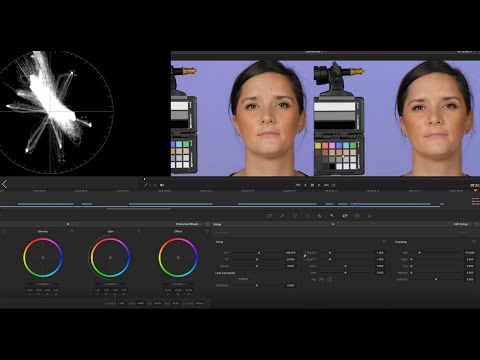Reset the whole Sizing palette
This screenshot has width=480, height=360.
pyautogui.click(x=476, y=224)
